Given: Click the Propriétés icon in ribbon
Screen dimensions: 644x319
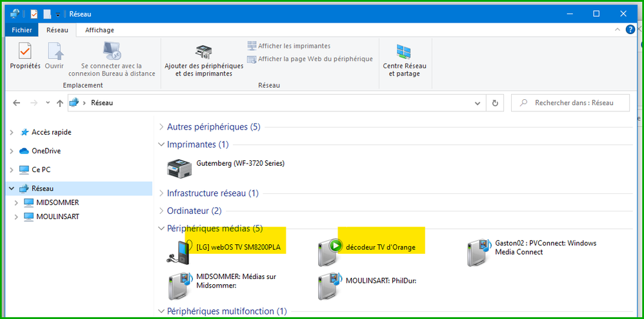Looking at the screenshot, I should coord(25,51).
